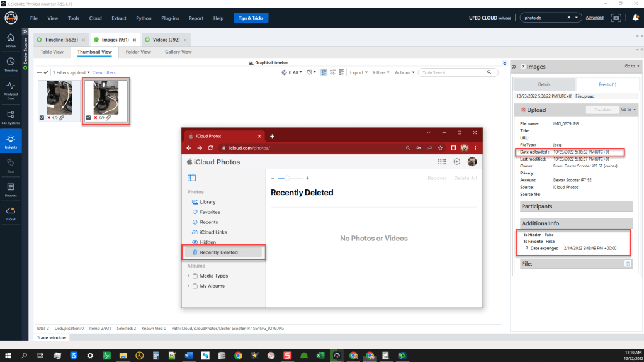Toggle the iCloud Photos sidebar panel icon

coord(192,179)
